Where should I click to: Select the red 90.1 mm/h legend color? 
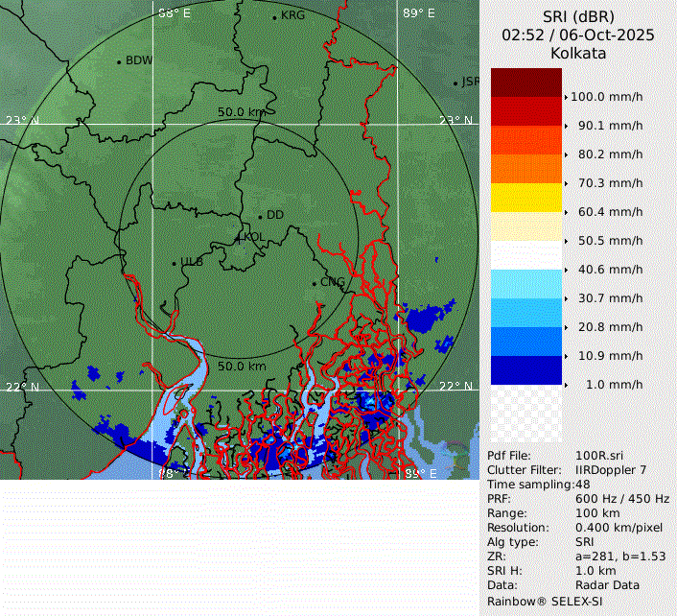click(x=525, y=111)
